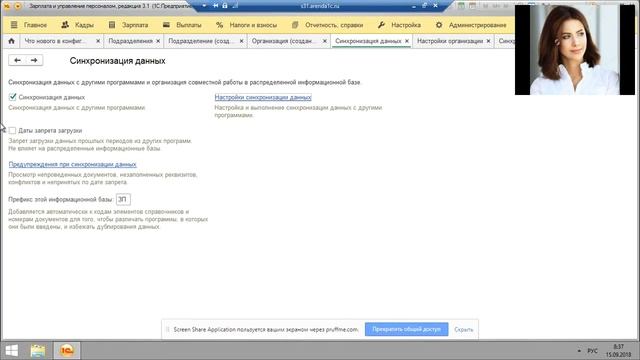This screenshot has width=640, height=360.
Task: Open the taskbar clock and date
Action: [x=619, y=351]
